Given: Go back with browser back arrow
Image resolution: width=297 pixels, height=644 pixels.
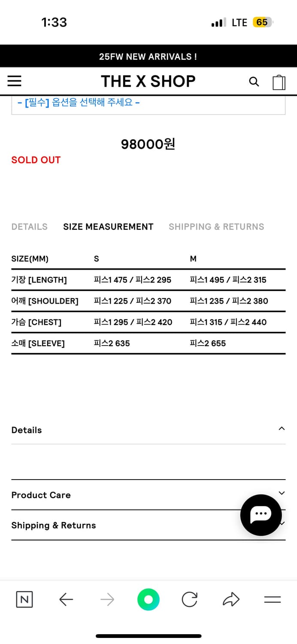Looking at the screenshot, I should [66, 599].
